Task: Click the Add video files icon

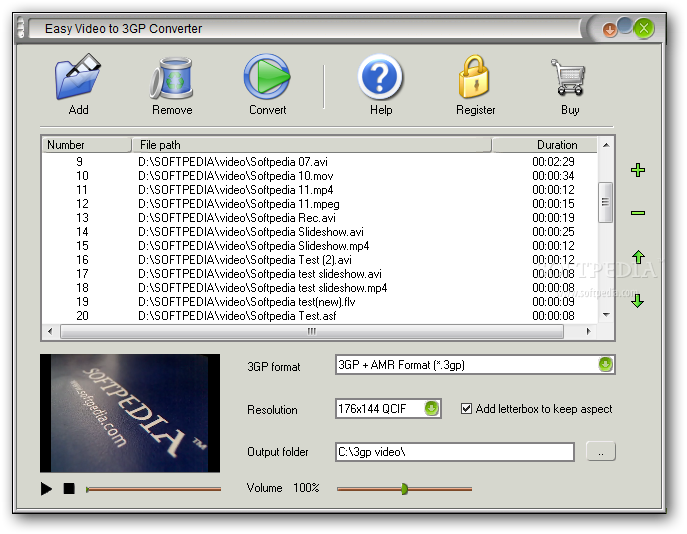Action: pos(78,77)
